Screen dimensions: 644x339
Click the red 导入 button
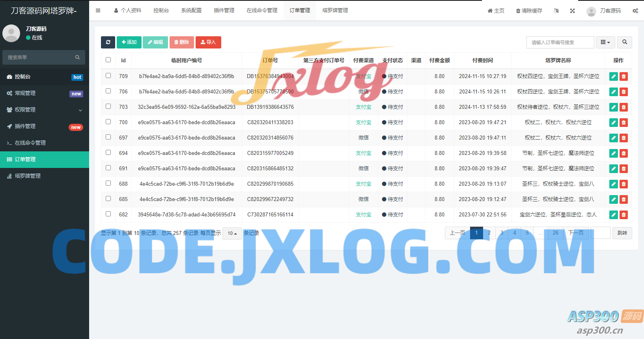pyautogui.click(x=208, y=42)
